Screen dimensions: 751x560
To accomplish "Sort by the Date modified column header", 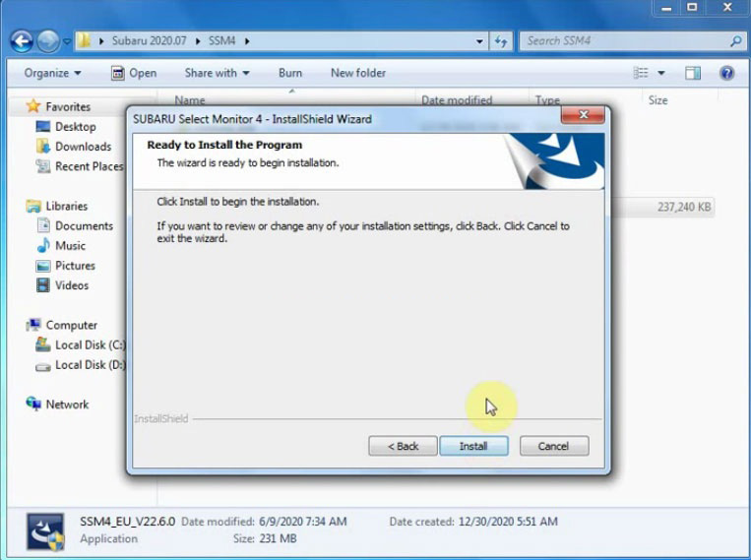I will (457, 100).
